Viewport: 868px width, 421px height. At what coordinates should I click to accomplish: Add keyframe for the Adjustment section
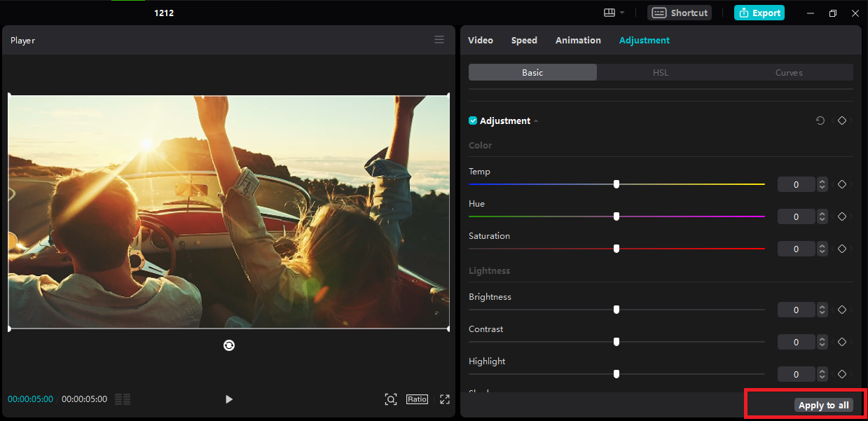(842, 120)
